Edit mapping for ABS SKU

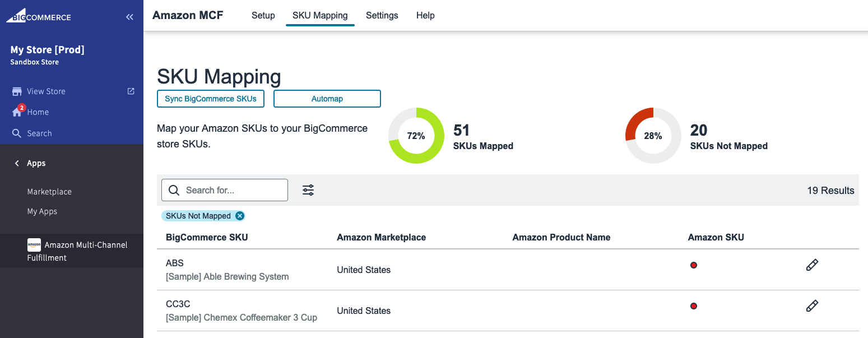click(812, 265)
